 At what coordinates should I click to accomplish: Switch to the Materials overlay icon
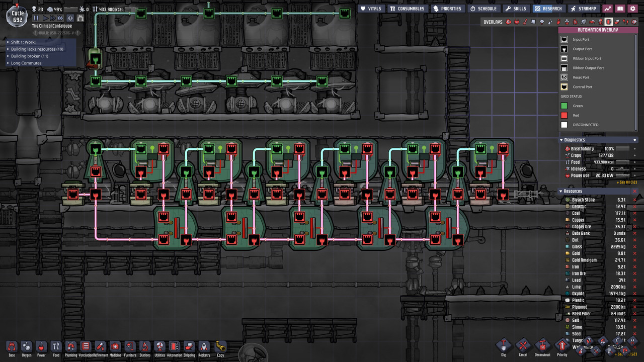click(533, 22)
